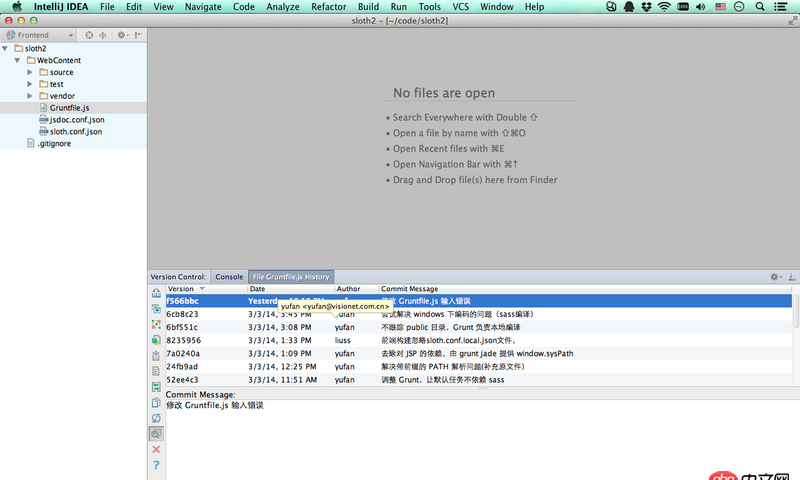
Task: Click the Author column header
Action: (356, 289)
